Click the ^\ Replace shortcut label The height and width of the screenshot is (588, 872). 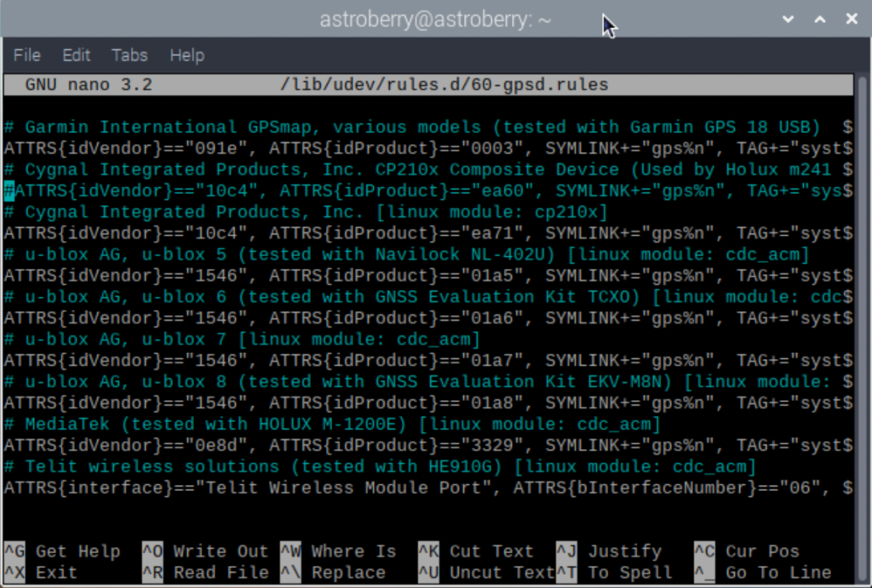[333, 573]
